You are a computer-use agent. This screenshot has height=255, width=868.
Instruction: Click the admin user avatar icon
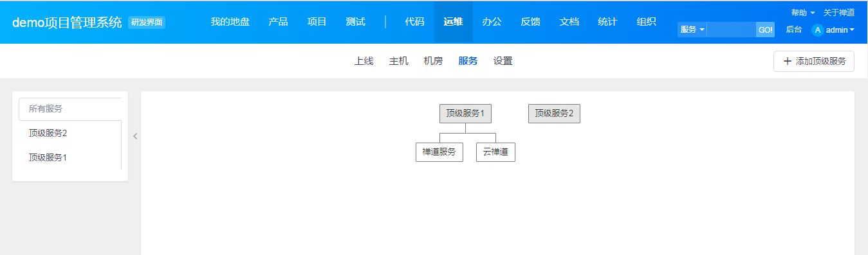click(x=818, y=30)
